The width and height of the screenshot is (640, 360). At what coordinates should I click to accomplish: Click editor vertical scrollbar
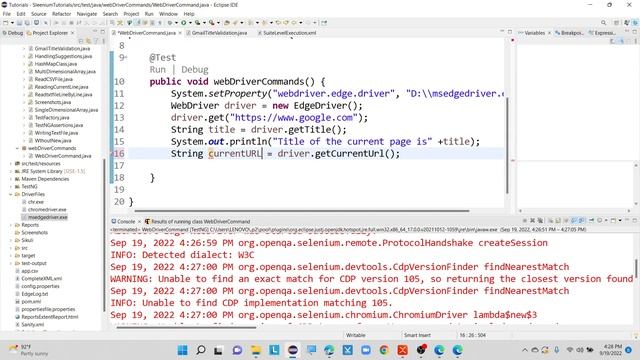(x=507, y=145)
